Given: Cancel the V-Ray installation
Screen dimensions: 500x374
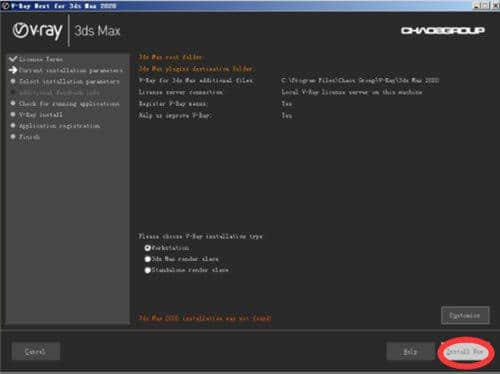Looking at the screenshot, I should pyautogui.click(x=36, y=352).
